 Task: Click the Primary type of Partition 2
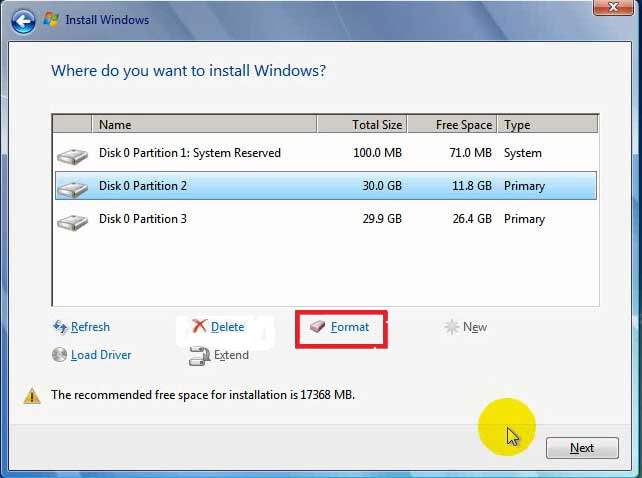pyautogui.click(x=524, y=186)
